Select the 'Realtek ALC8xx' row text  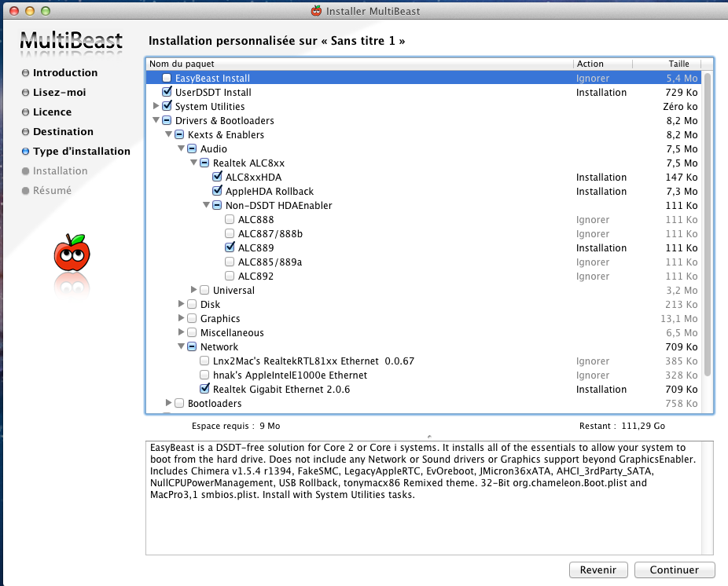pyautogui.click(x=249, y=163)
